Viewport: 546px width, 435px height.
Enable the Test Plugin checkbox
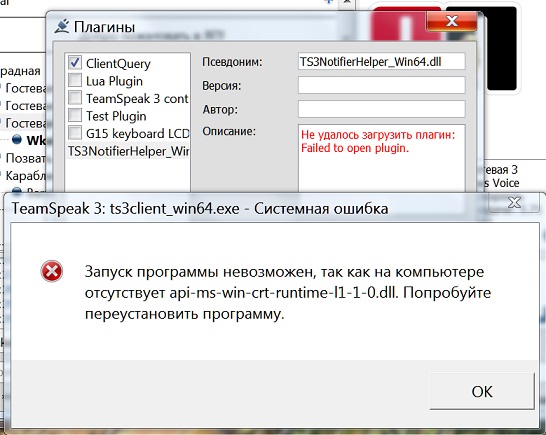pyautogui.click(x=75, y=115)
